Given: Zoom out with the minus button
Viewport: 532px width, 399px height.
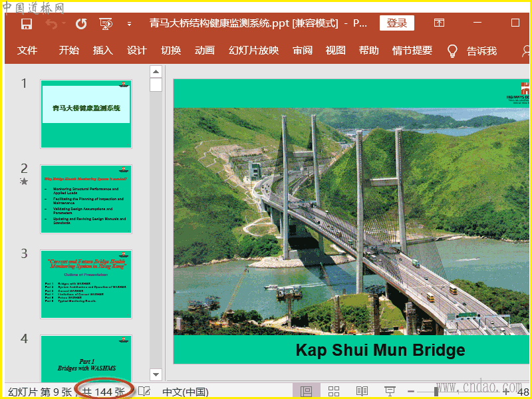Looking at the screenshot, I should tap(411, 392).
